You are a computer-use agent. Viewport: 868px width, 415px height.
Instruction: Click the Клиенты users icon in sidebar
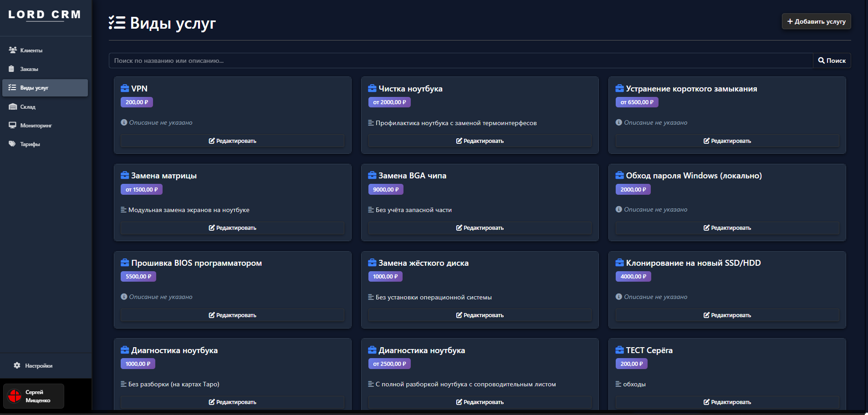point(13,50)
